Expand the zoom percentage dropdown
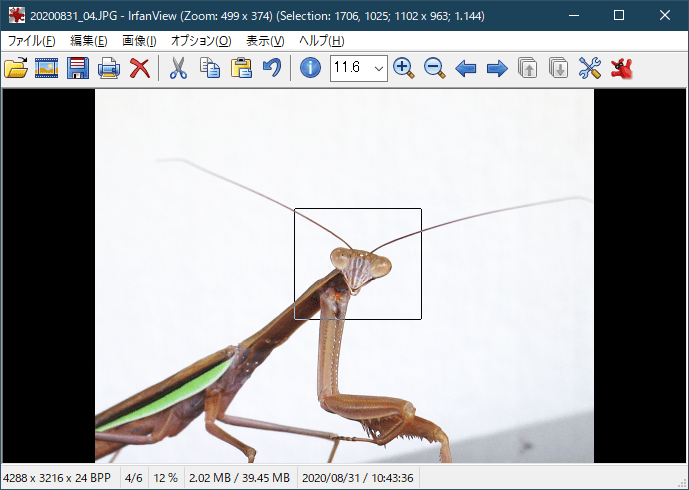 [378, 68]
